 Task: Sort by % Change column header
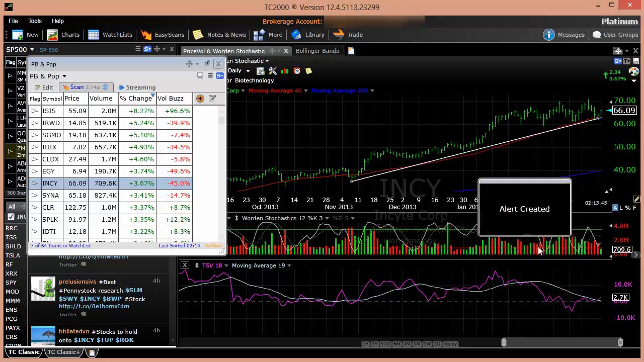click(137, 99)
